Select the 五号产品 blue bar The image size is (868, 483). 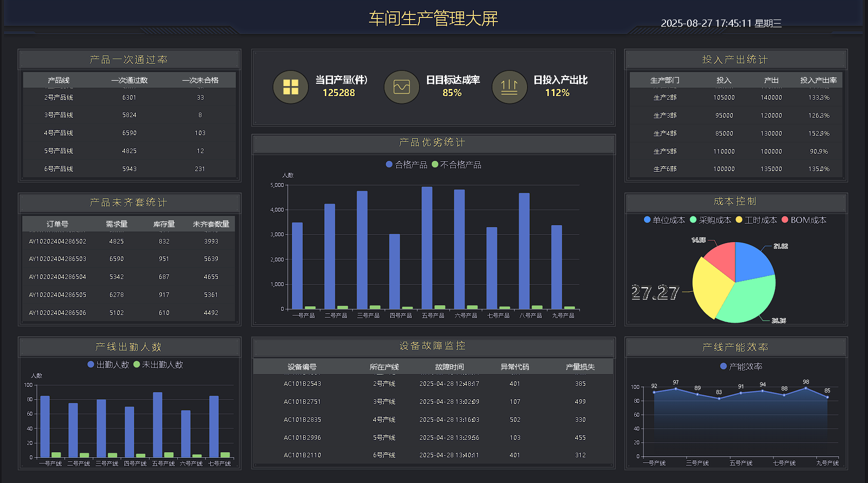[x=427, y=248]
